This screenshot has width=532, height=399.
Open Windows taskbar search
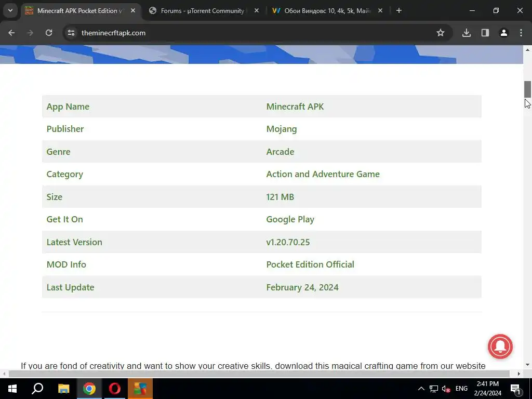pyautogui.click(x=37, y=389)
